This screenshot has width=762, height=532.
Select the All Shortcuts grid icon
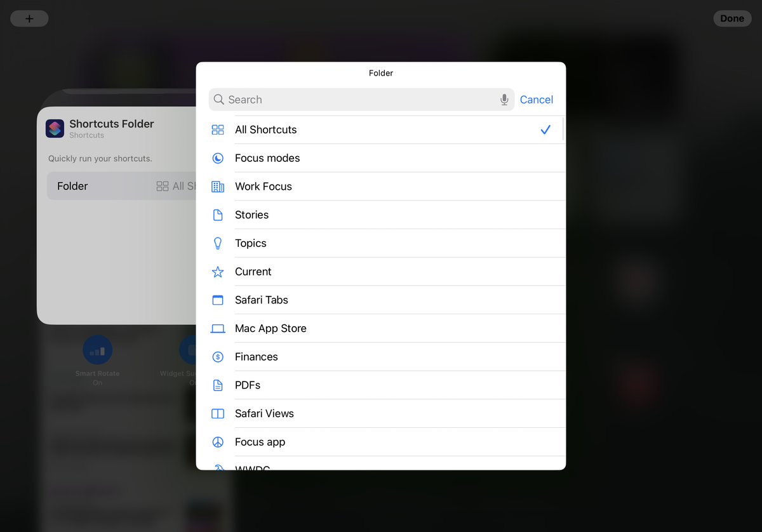click(x=218, y=130)
